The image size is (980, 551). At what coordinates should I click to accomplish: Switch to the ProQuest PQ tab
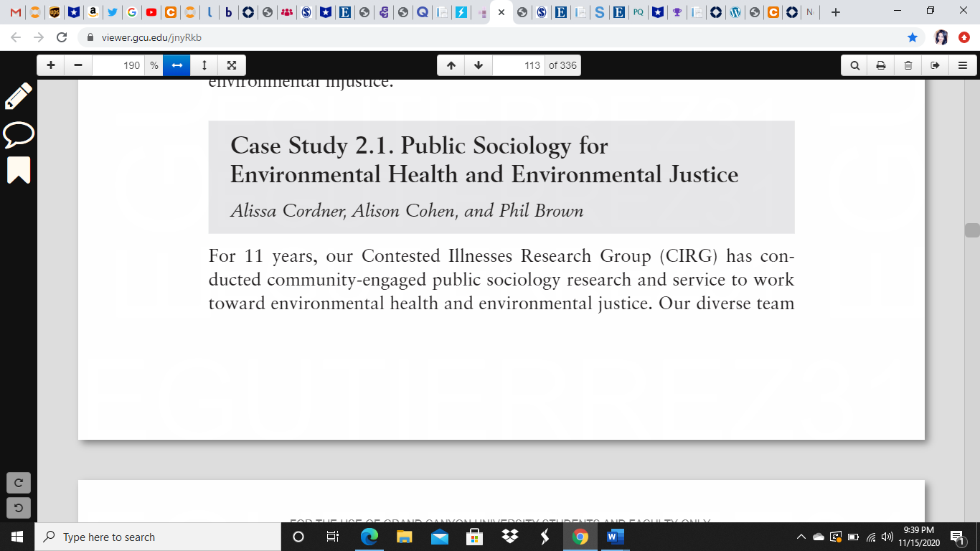(x=637, y=12)
